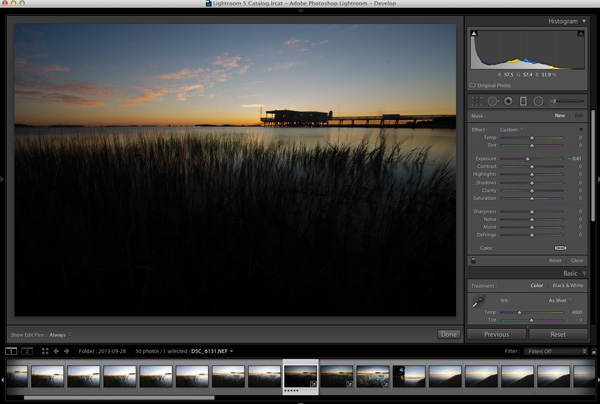Viewport: 600px width, 404px height.
Task: Select New mask mode
Action: [x=559, y=116]
